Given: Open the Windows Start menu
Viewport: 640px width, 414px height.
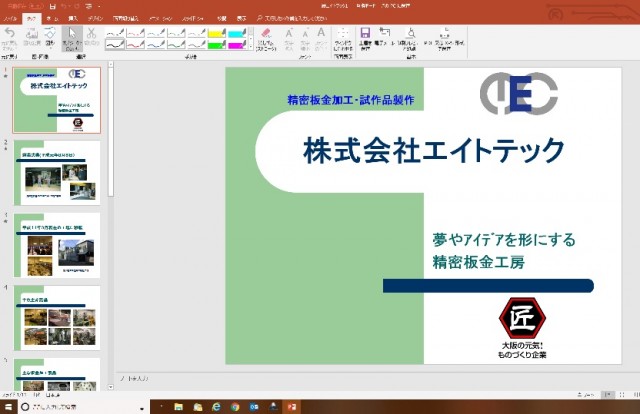Looking at the screenshot, I should click(x=9, y=407).
